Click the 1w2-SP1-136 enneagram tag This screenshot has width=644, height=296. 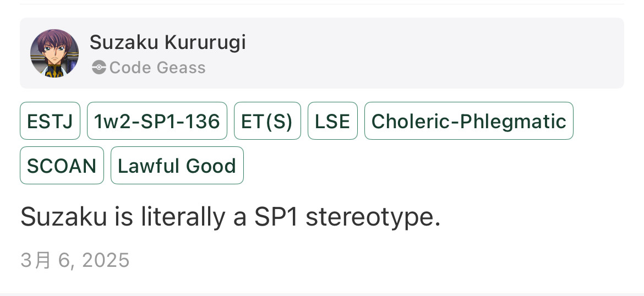tap(157, 121)
